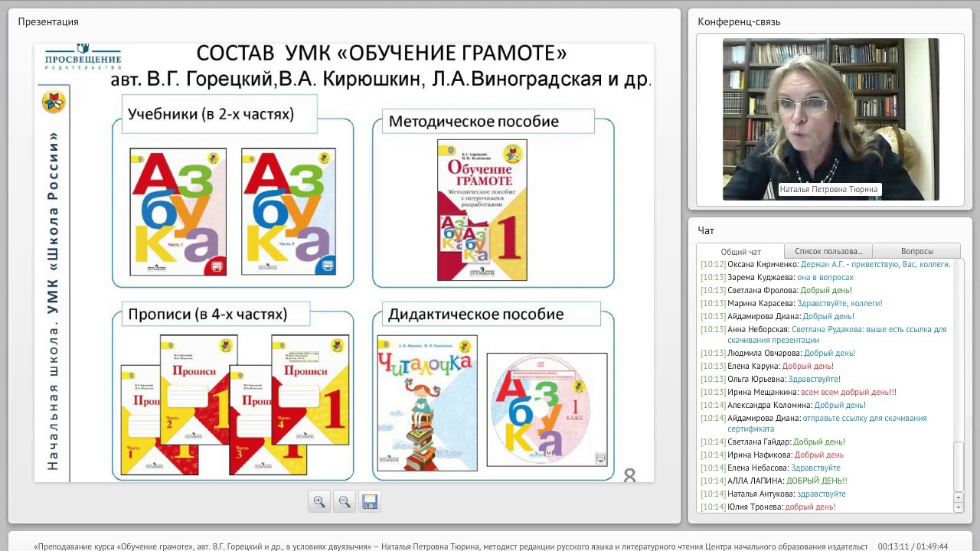The image size is (980, 551).
Task: Zoom in on the presentation slide
Action: coord(319,502)
